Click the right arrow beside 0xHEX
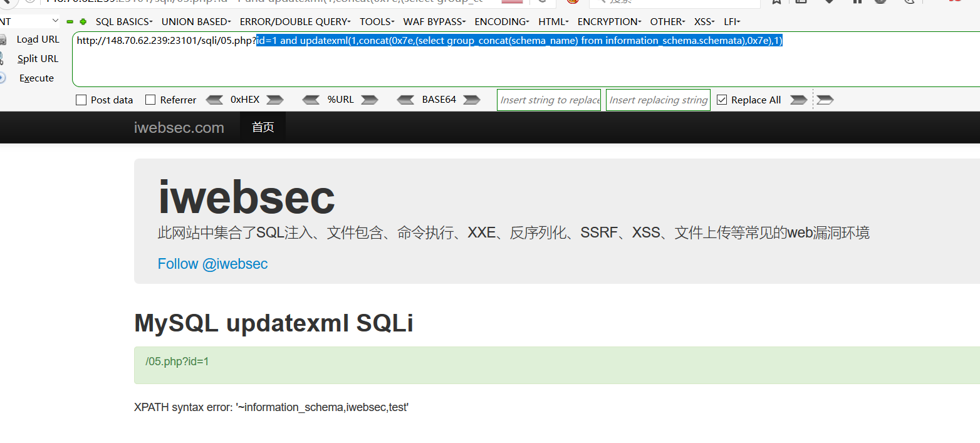Image resolution: width=980 pixels, height=443 pixels. coord(275,100)
